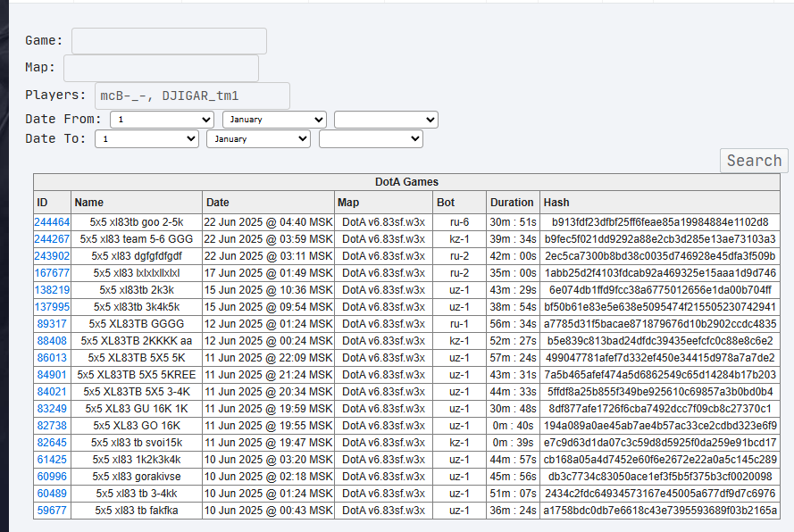Open game ID 82738 link
Viewport: 794px width, 532px height.
tap(52, 426)
